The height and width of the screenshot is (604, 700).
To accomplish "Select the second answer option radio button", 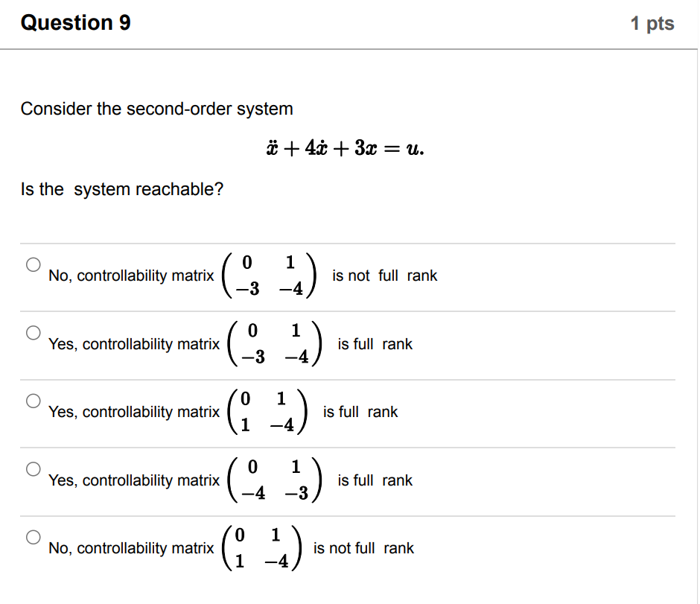I will tap(33, 333).
